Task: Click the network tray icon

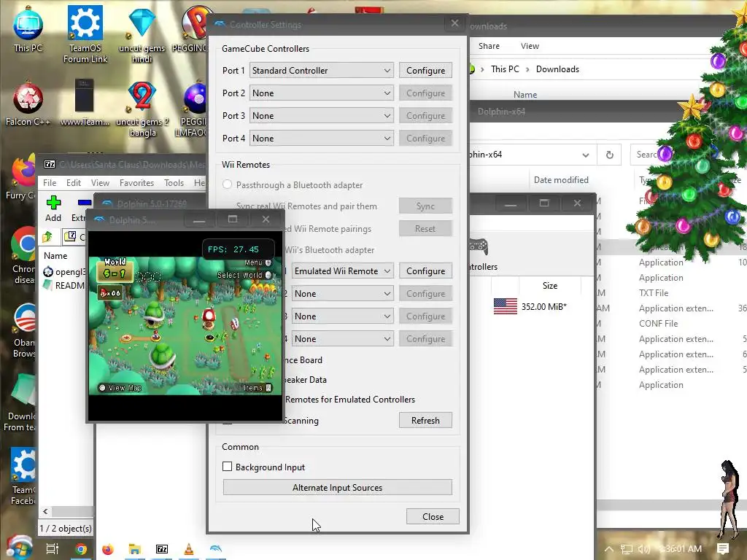Action: pos(627,549)
